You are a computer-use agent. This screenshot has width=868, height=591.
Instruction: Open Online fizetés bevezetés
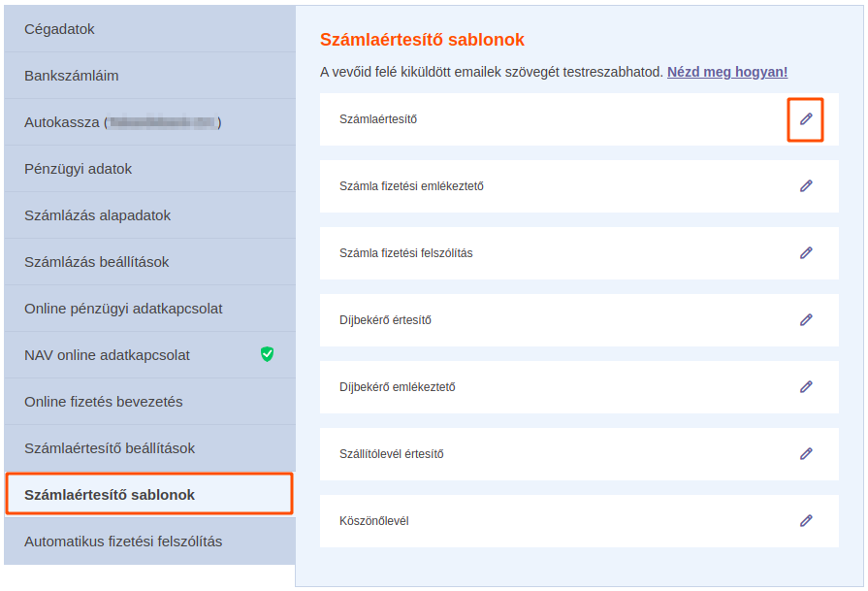pyautogui.click(x=104, y=402)
